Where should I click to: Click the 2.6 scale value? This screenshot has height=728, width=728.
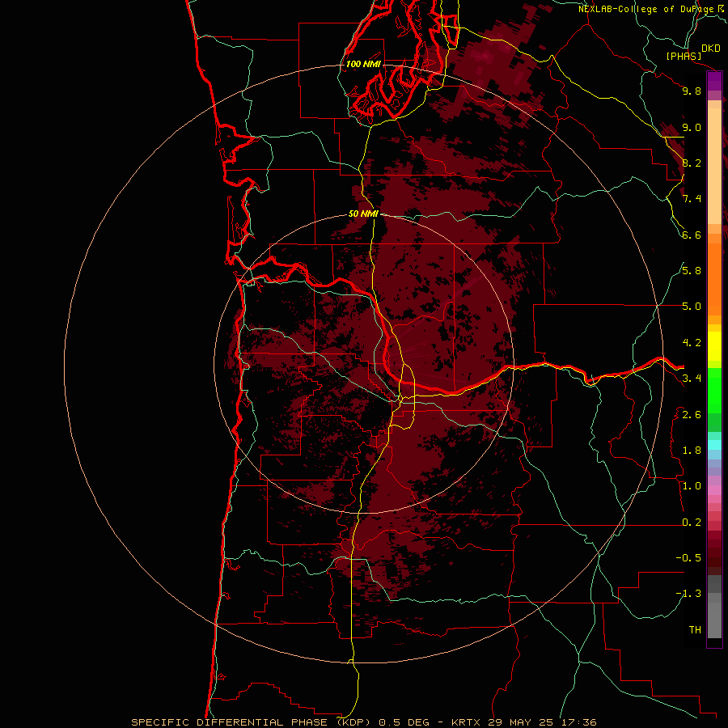pos(692,415)
